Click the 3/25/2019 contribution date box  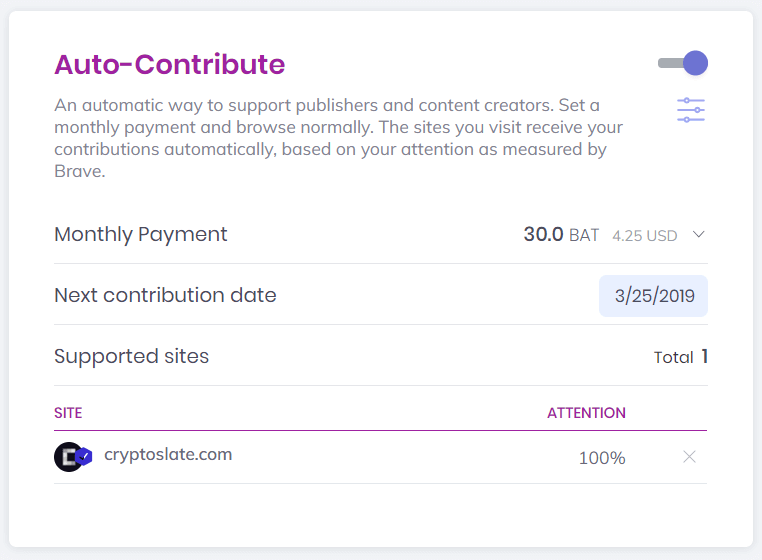tap(653, 296)
